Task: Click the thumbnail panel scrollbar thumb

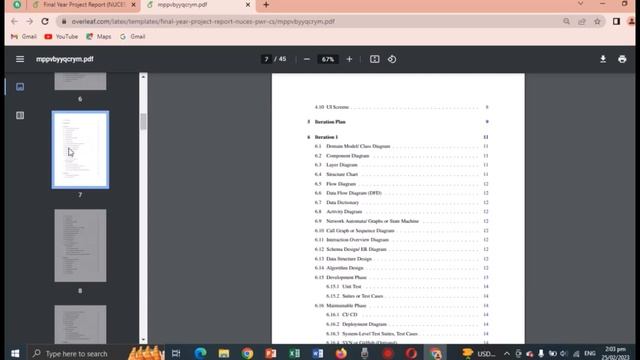Action: (143, 121)
